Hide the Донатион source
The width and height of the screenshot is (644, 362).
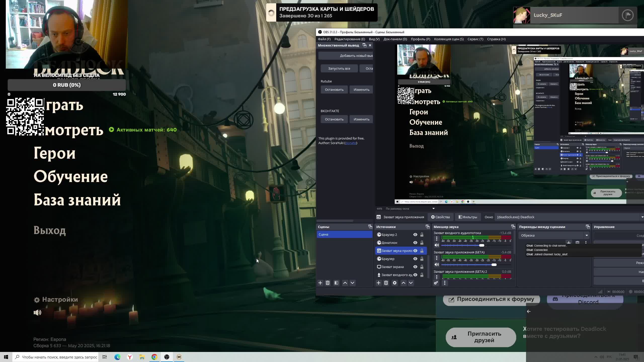pyautogui.click(x=415, y=243)
